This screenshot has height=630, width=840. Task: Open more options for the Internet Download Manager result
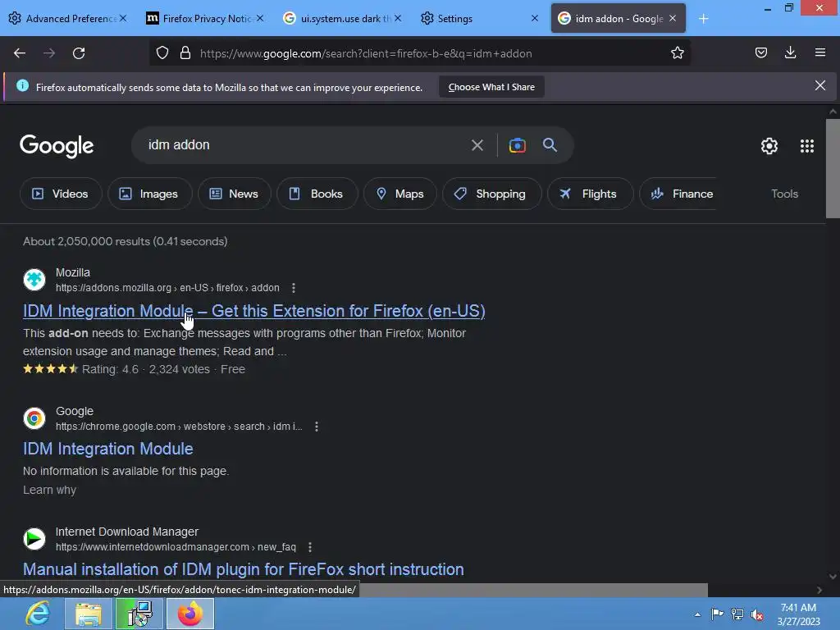coord(310,547)
